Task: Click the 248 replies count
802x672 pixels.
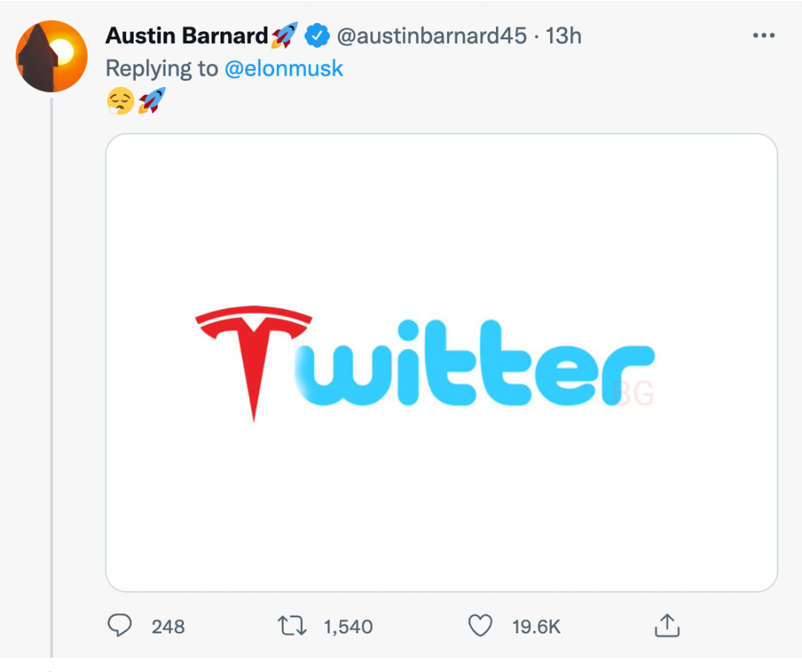Action: (x=168, y=627)
